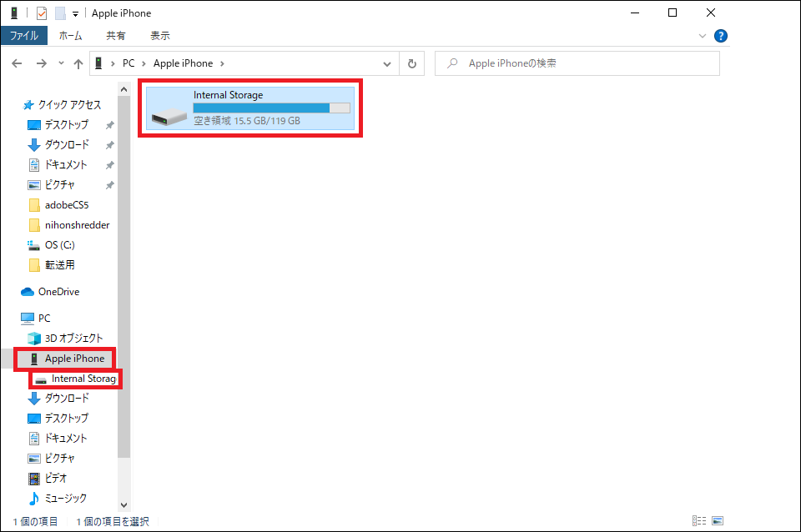Expand the chevron after Apple iPhone breadcrumb

pos(222,63)
